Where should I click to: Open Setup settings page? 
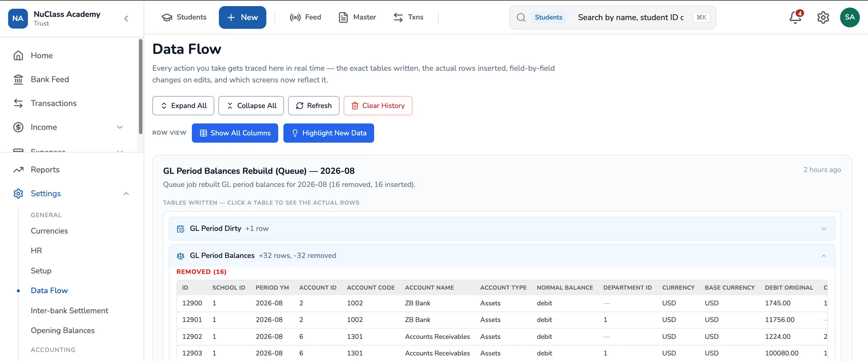pyautogui.click(x=41, y=271)
